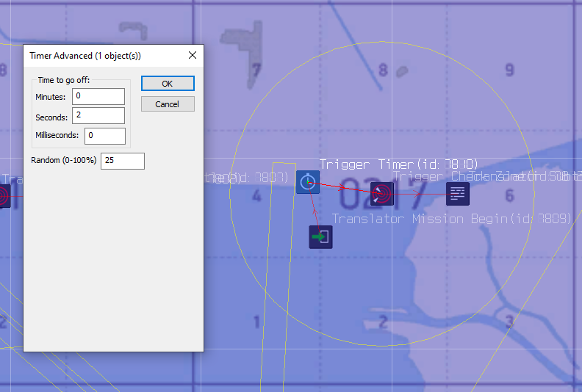Click the Translator Mission Begin (id: 7809) label
582x392 pixels.
451,219
